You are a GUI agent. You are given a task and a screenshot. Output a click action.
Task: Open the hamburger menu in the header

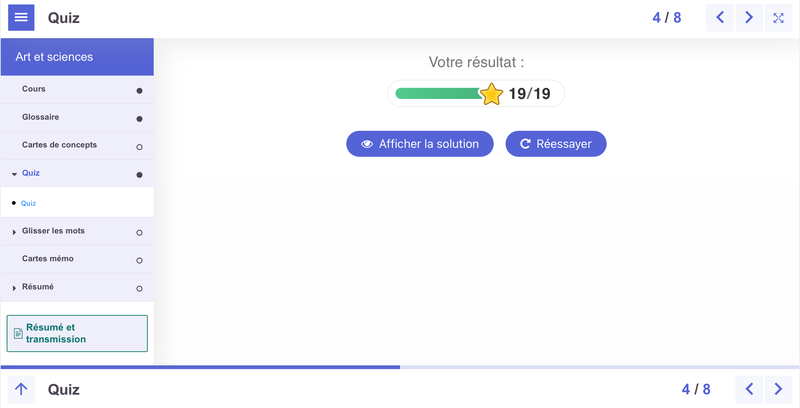[x=21, y=18]
